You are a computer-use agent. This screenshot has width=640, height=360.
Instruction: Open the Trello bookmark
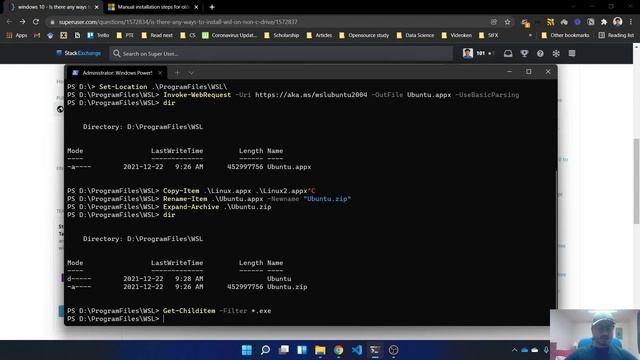98,35
